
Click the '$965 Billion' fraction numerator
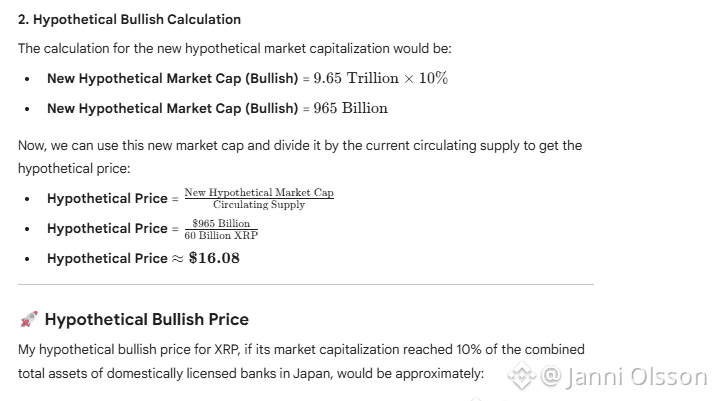[x=221, y=223]
